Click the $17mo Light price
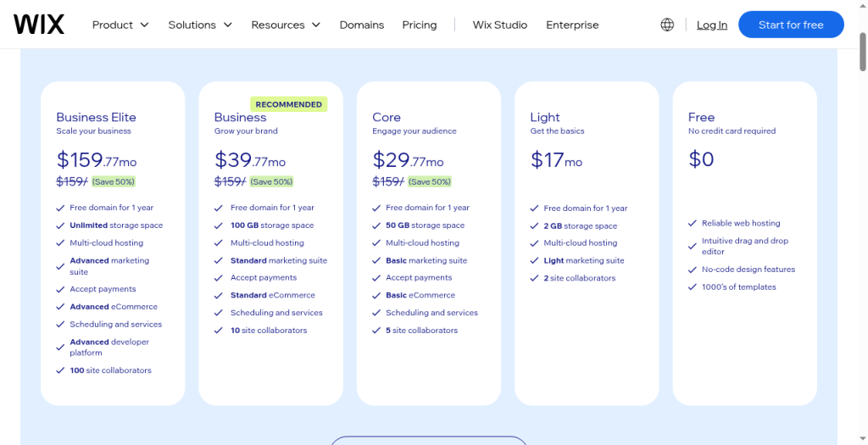The image size is (868, 445). pos(556,159)
